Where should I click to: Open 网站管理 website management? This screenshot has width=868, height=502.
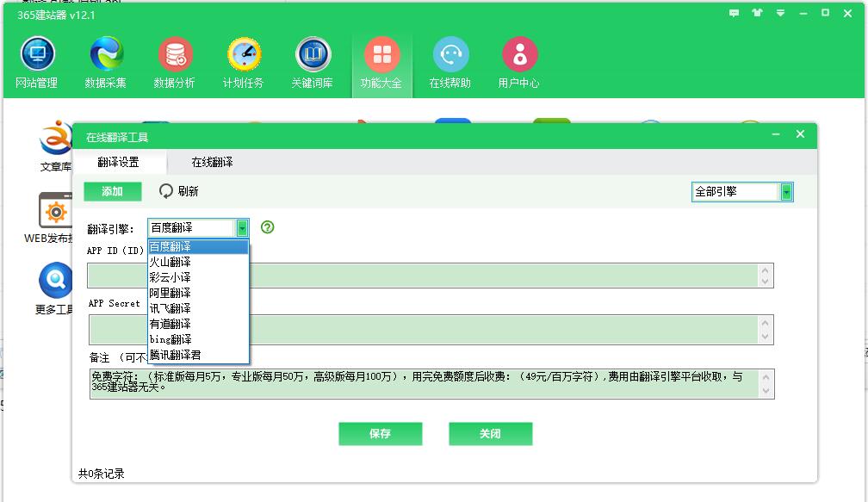coord(36,63)
